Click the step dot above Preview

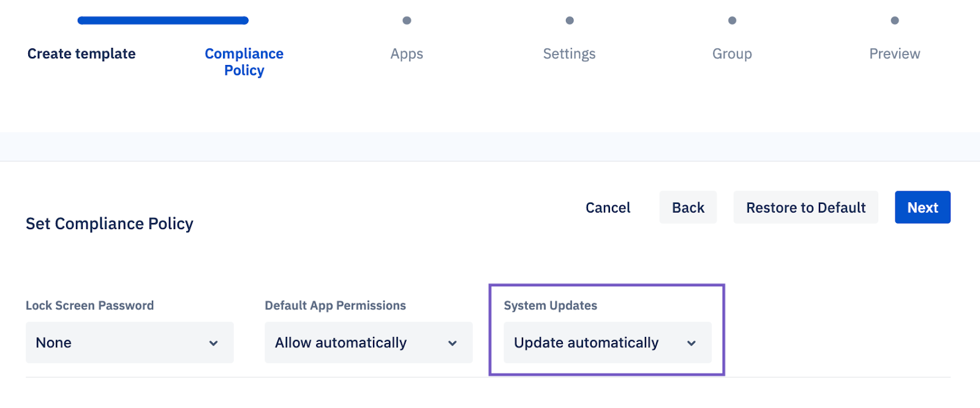(x=895, y=20)
